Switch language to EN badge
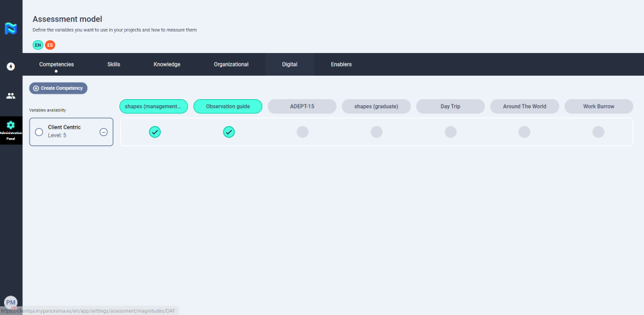Screen dimensions: 644x315 pos(38,45)
